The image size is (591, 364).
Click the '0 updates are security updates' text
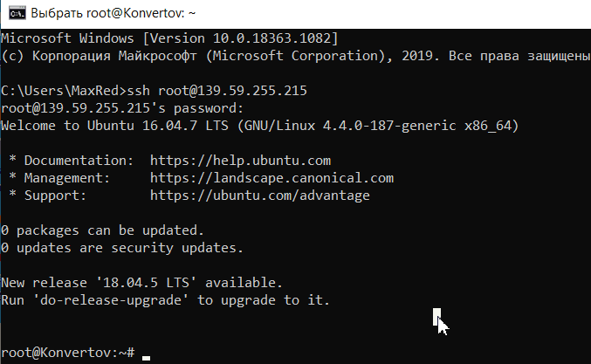tap(122, 248)
